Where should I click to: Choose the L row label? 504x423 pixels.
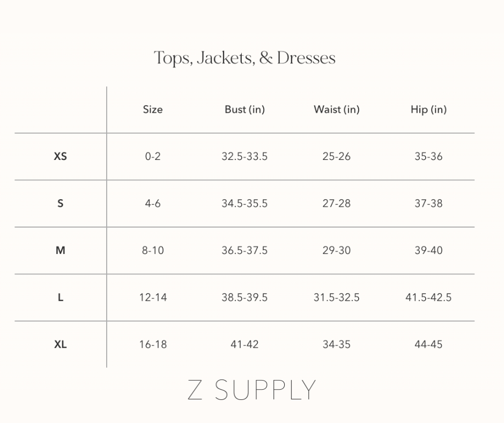pyautogui.click(x=61, y=297)
